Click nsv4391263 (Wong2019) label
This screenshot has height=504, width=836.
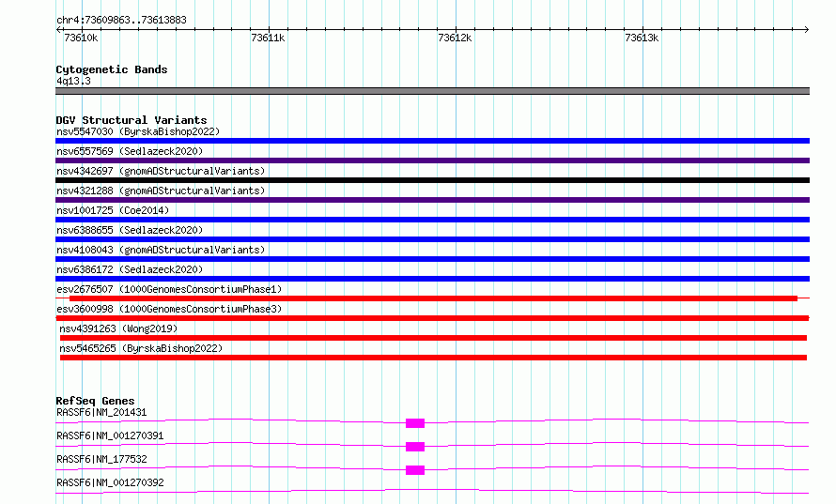tap(118, 328)
